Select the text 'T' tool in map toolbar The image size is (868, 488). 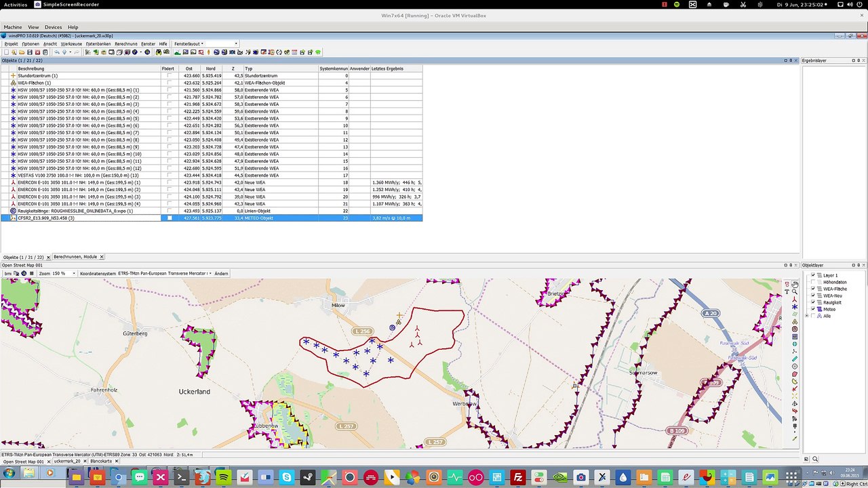pyautogui.click(x=787, y=292)
